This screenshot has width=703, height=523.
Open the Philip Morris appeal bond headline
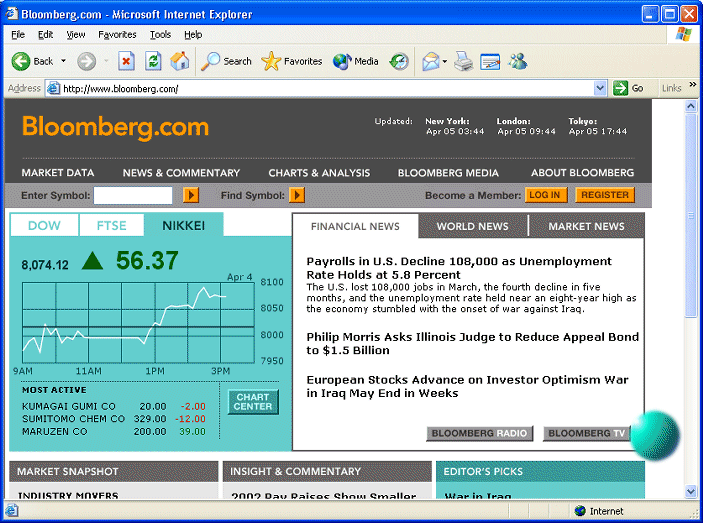point(473,343)
